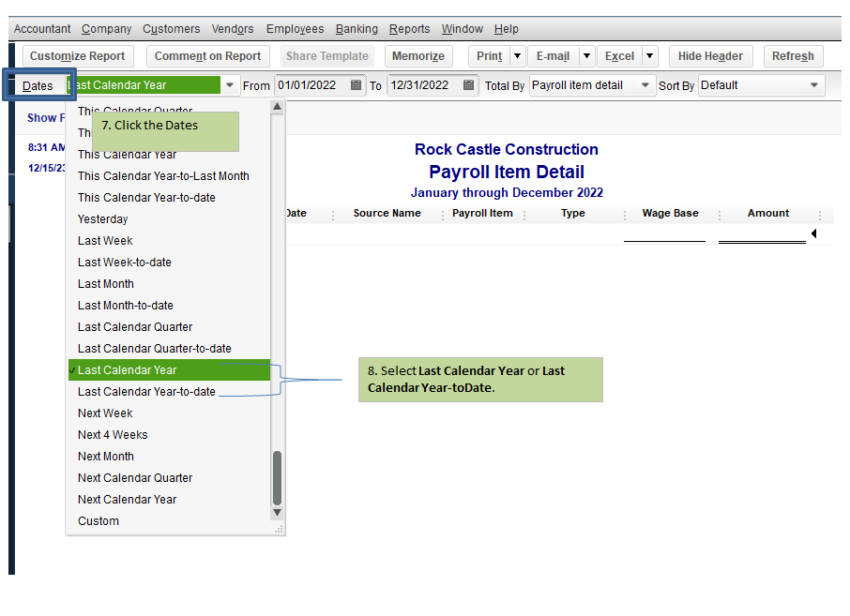
Task: Click the Wage Base column header
Action: [670, 213]
